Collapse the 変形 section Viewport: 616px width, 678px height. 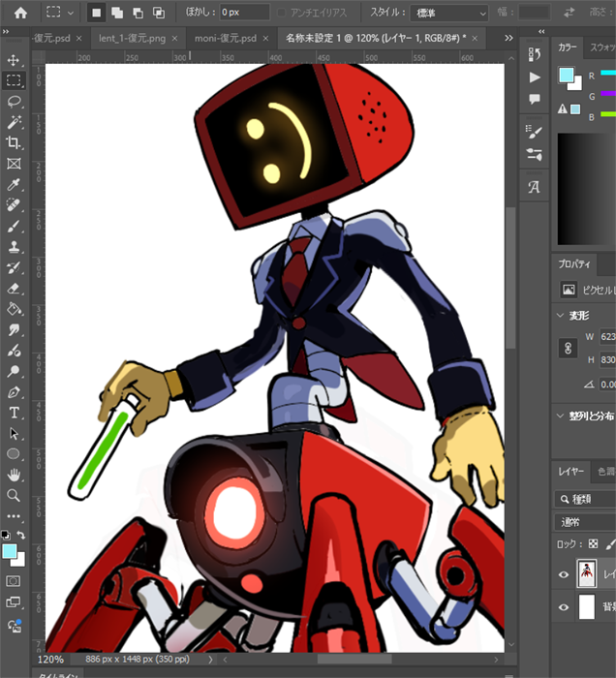560,315
